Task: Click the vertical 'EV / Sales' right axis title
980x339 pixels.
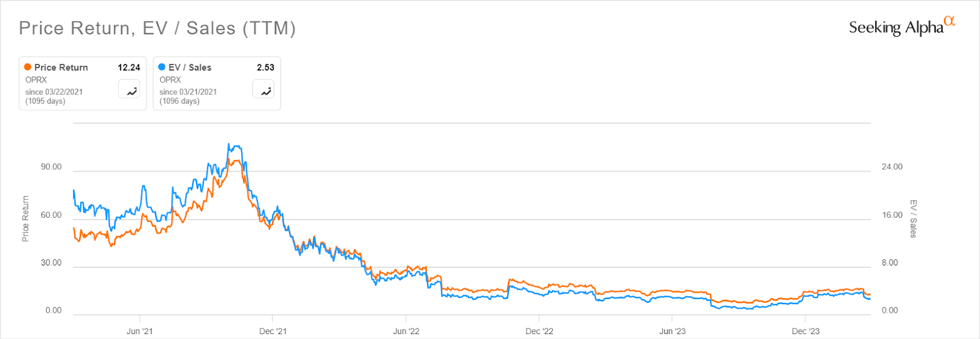Action: click(913, 218)
